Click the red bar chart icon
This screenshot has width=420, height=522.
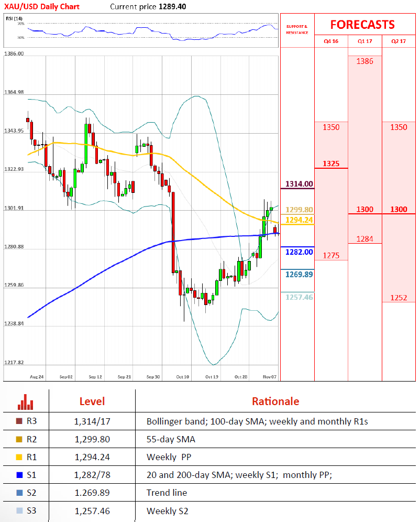[26, 402]
